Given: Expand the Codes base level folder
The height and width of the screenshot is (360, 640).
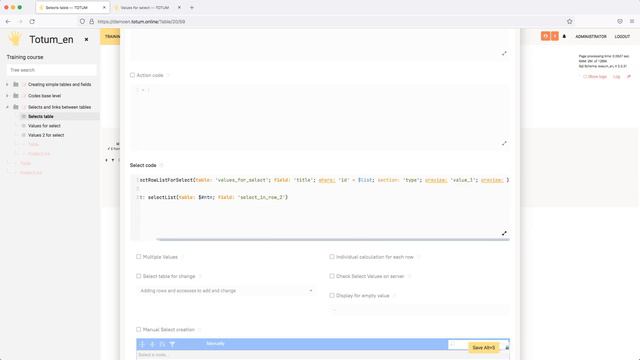Looking at the screenshot, I should pyautogui.click(x=7, y=96).
